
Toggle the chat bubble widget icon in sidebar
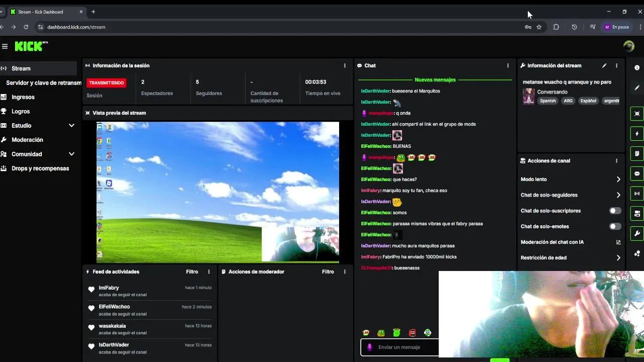[x=637, y=173]
